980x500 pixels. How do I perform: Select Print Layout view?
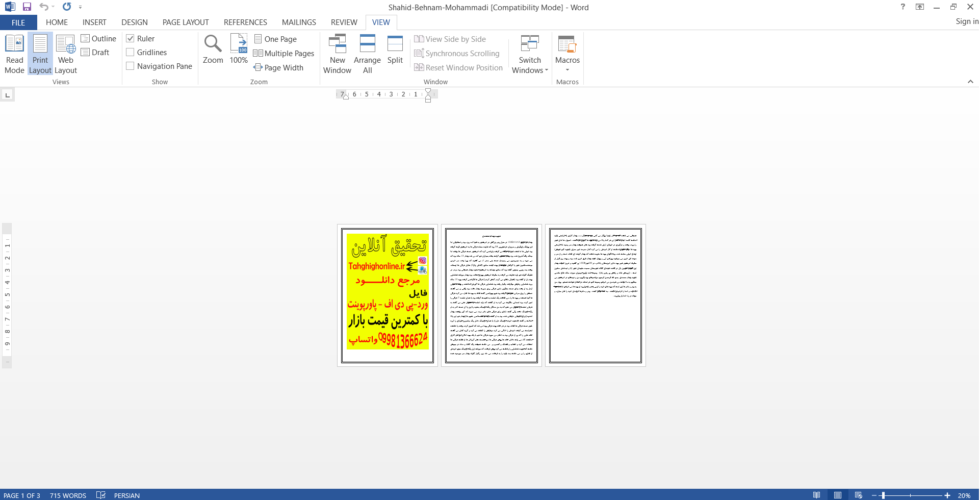click(40, 54)
